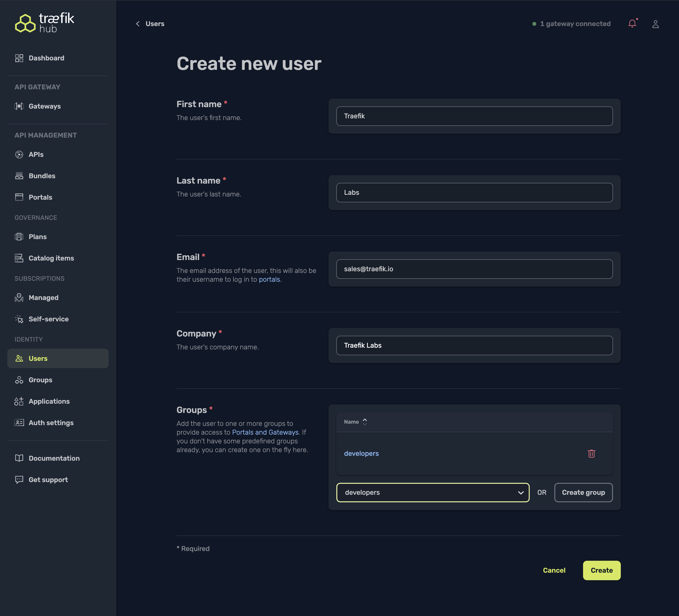Open Catalog items in sidebar

tap(51, 258)
